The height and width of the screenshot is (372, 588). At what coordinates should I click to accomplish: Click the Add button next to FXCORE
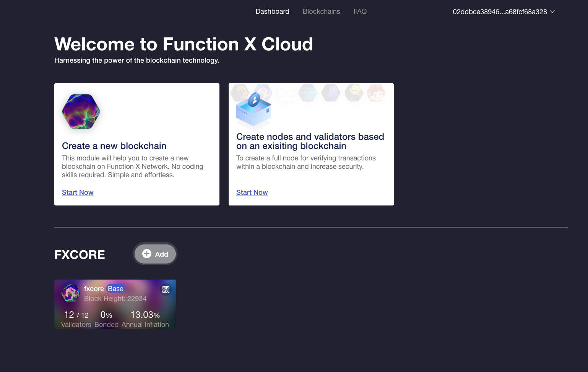click(155, 254)
